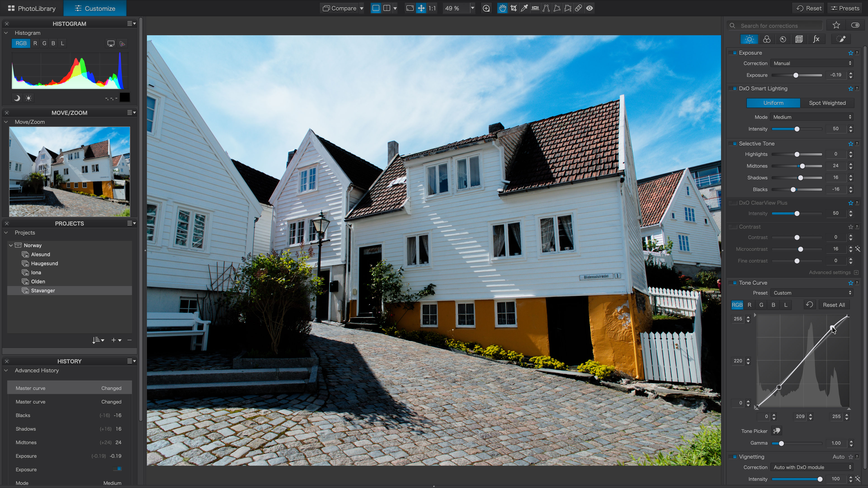The image size is (868, 488).
Task: Click the Reset button
Action: click(809, 8)
